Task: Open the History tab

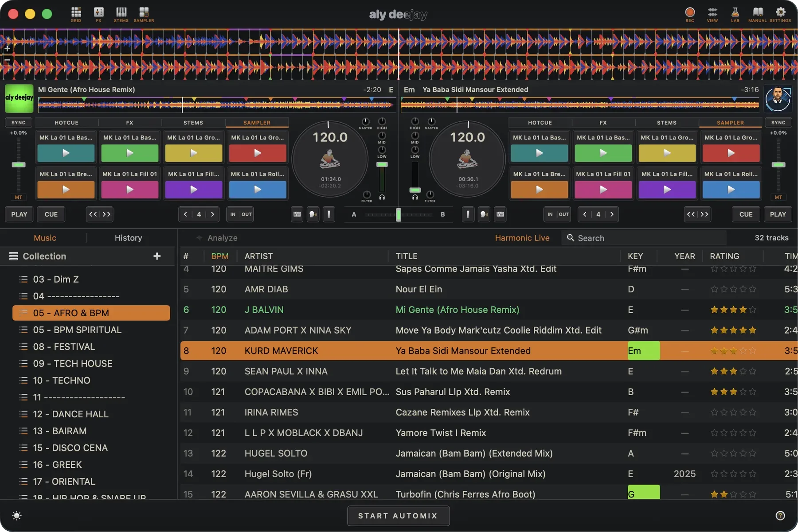Action: pyautogui.click(x=129, y=238)
